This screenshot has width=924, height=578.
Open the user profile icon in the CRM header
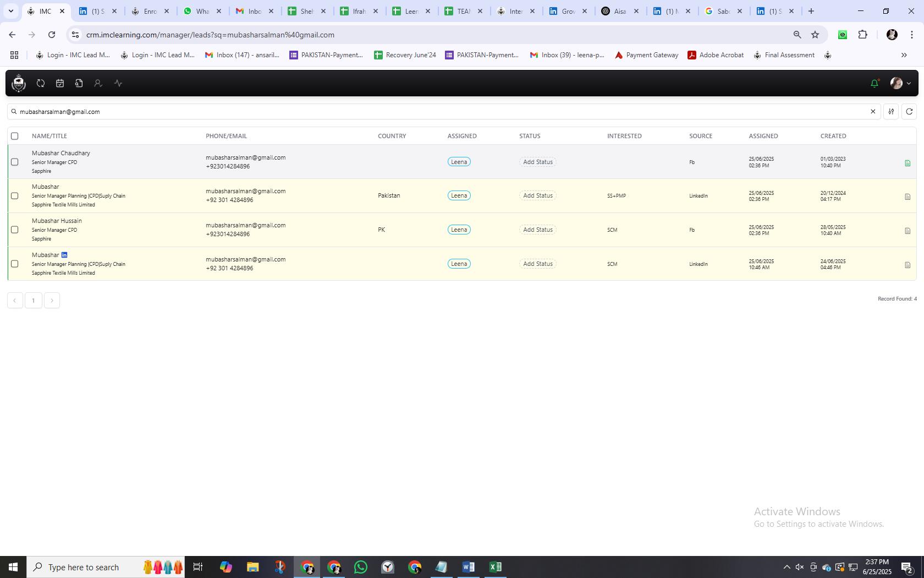[98, 83]
